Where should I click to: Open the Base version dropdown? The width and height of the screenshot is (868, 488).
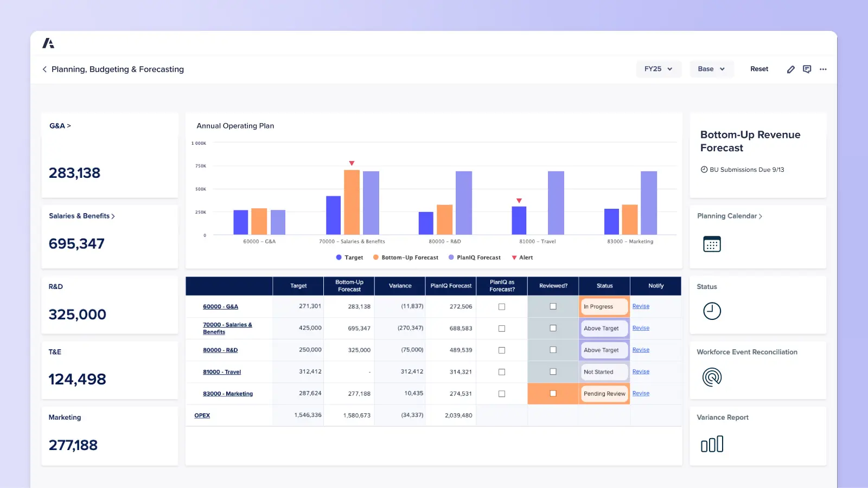(711, 69)
